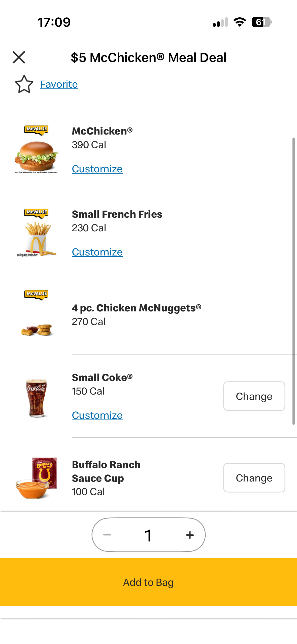Tap the McValue badge above the McChicken
This screenshot has width=297, height=644.
pyautogui.click(x=37, y=130)
